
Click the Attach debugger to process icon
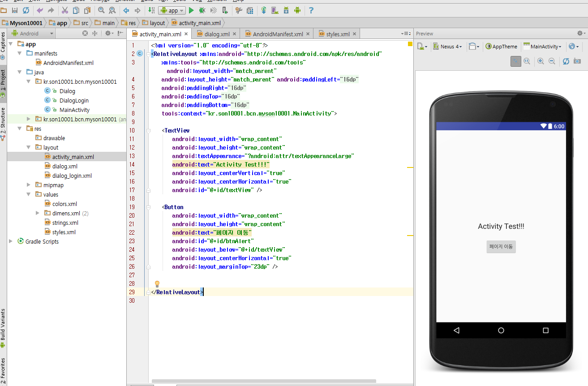pyautogui.click(x=224, y=10)
